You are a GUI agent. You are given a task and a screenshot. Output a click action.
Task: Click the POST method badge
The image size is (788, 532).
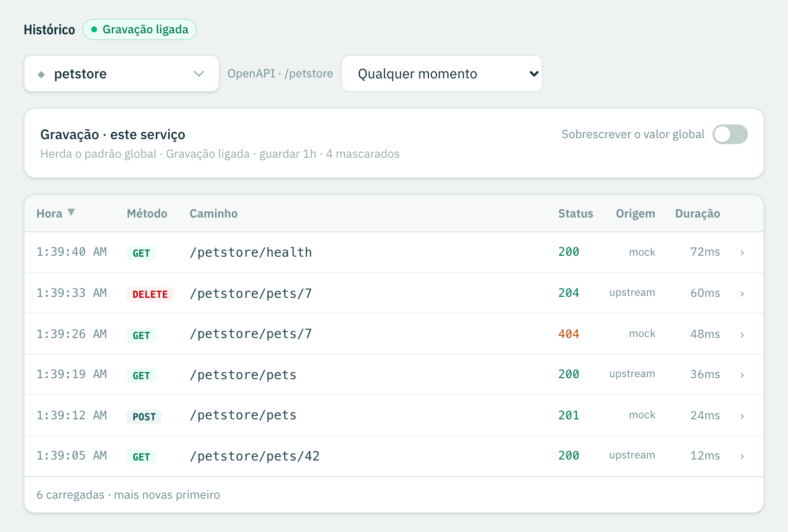(144, 417)
